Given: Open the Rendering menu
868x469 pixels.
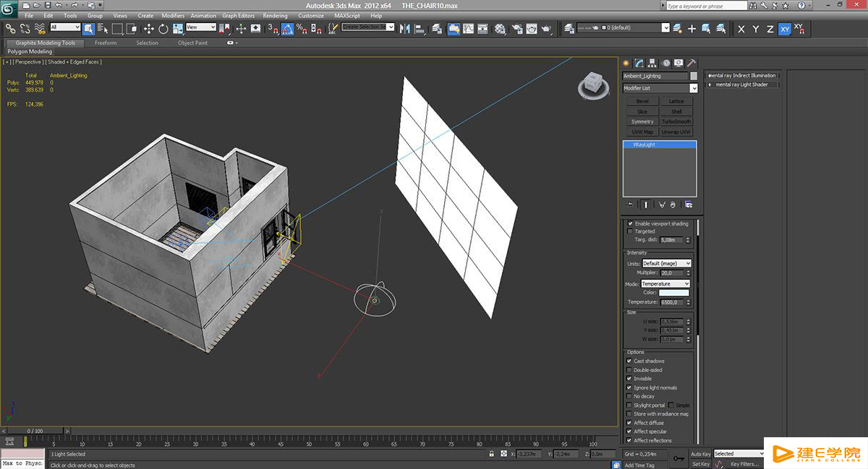Looking at the screenshot, I should 275,15.
